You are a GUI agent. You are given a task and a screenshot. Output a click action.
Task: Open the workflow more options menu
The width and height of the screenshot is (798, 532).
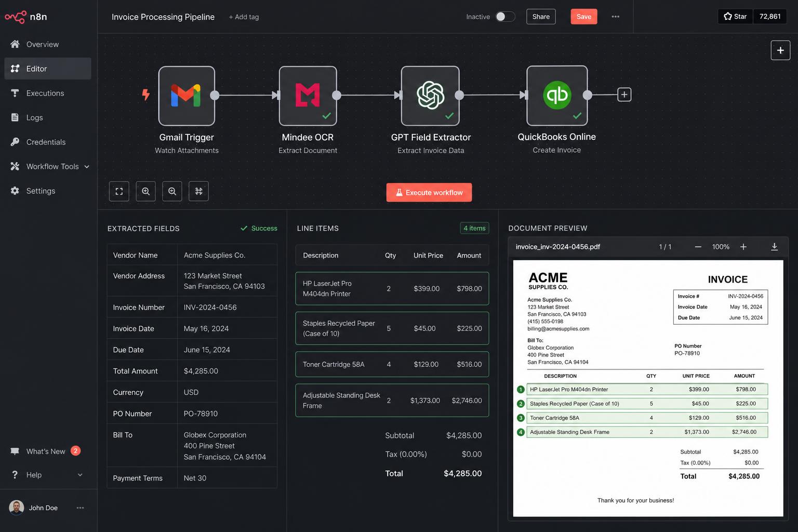coord(616,17)
